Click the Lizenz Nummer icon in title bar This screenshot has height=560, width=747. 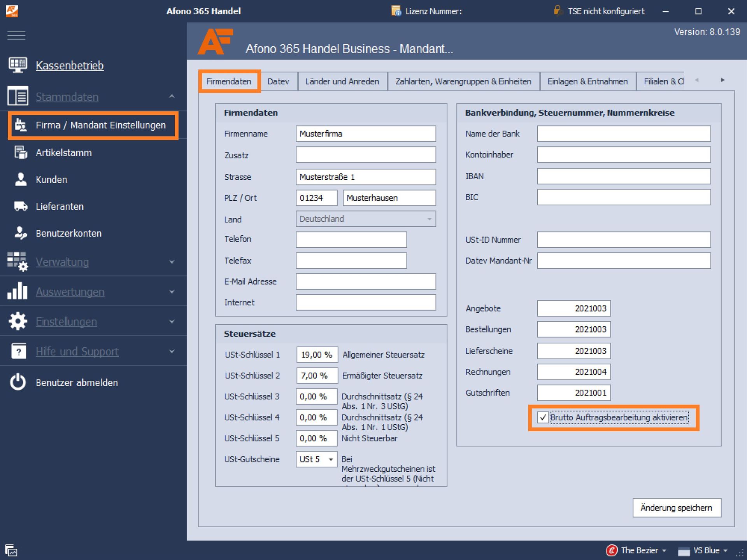(x=396, y=11)
